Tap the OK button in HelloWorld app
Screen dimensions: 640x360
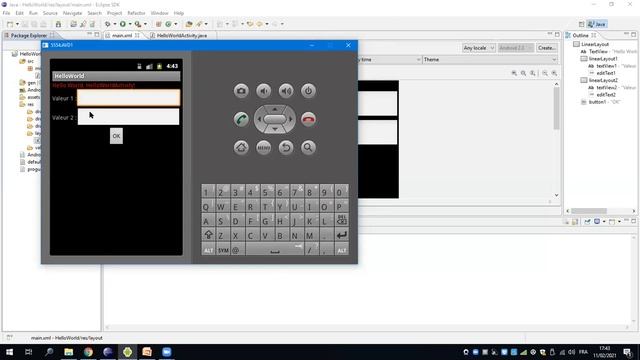tap(116, 136)
